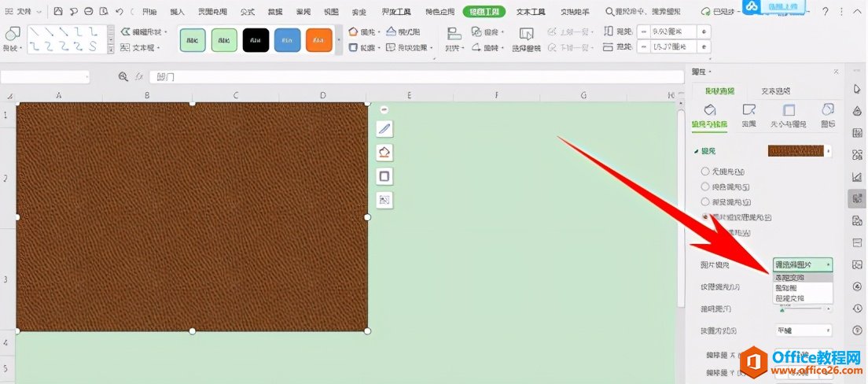The height and width of the screenshot is (384, 868).
Task: Click the zoom magnifier icon beside the fx button
Action: pos(123,77)
